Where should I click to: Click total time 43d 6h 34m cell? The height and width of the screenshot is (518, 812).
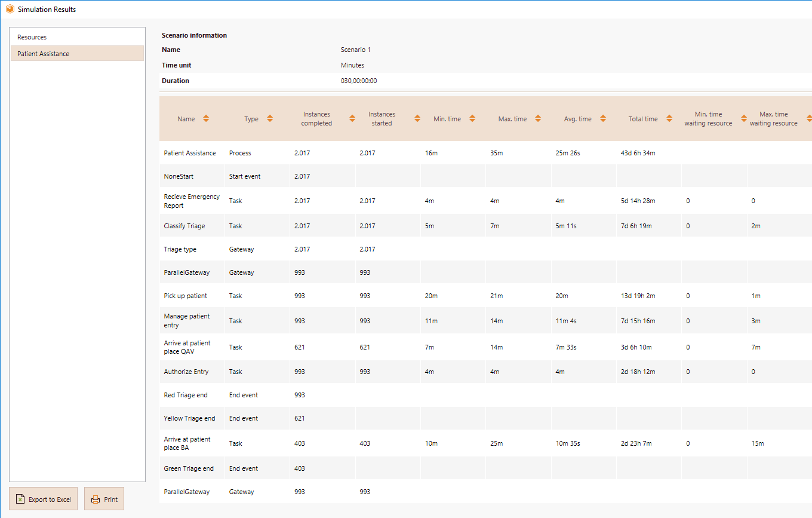(638, 153)
